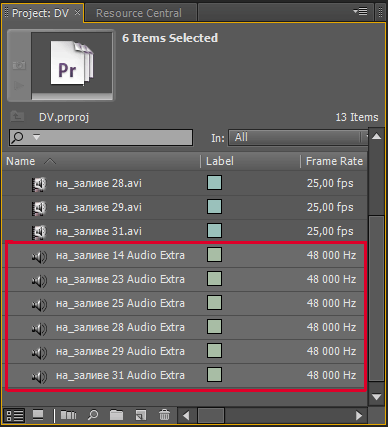Click label swatch of на_заливе 25 Audio Extra
The width and height of the screenshot is (388, 427).
[214, 303]
